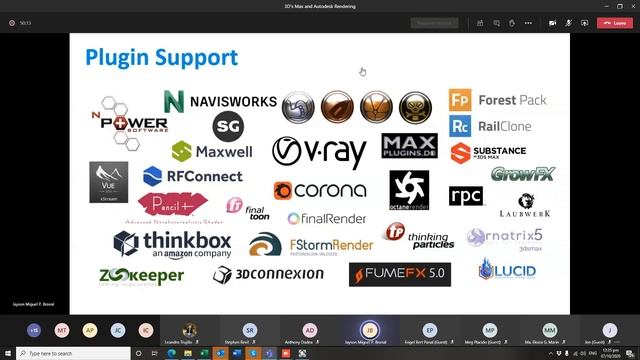Click the Plugin Support slide title
640x360 pixels.
162,57
